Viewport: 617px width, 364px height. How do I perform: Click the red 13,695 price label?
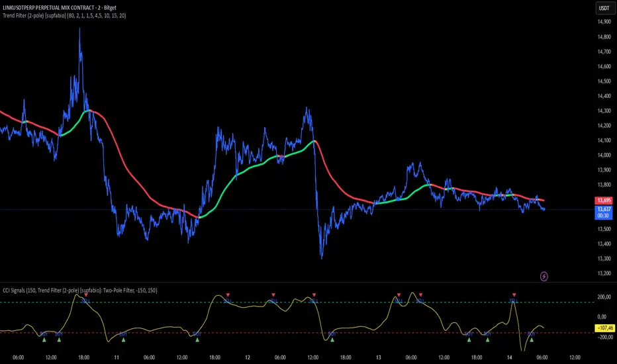pyautogui.click(x=604, y=201)
